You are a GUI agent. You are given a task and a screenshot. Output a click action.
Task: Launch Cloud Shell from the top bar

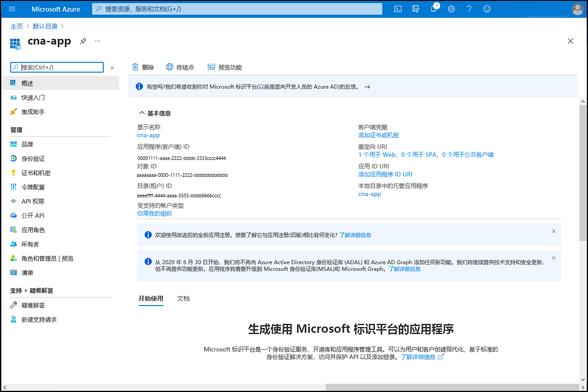(398, 9)
